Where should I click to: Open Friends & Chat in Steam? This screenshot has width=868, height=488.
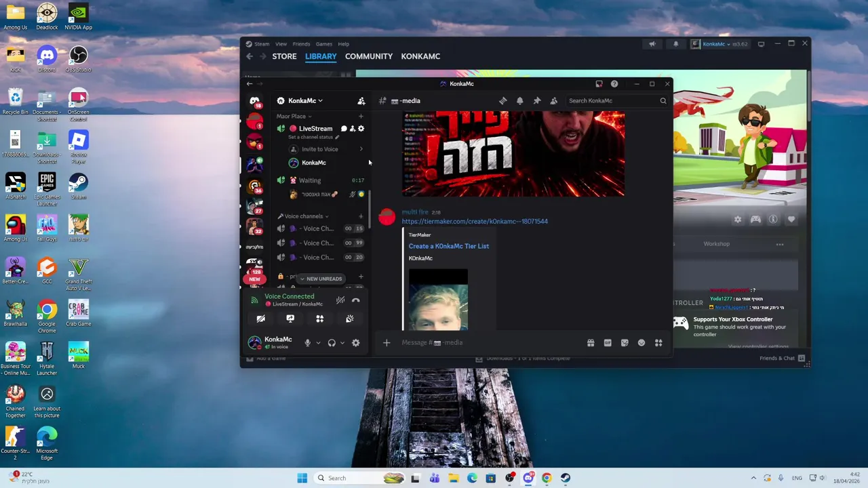(x=782, y=358)
